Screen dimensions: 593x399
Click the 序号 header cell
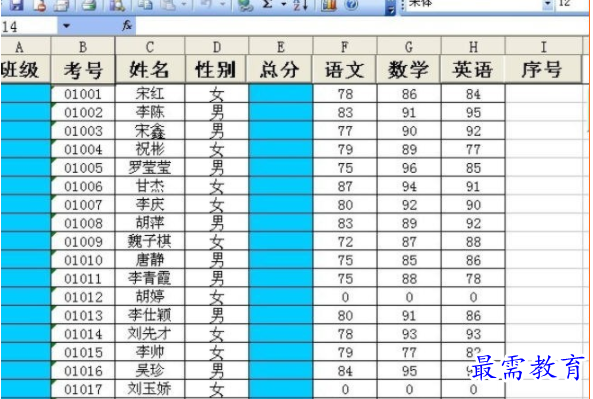[543, 70]
